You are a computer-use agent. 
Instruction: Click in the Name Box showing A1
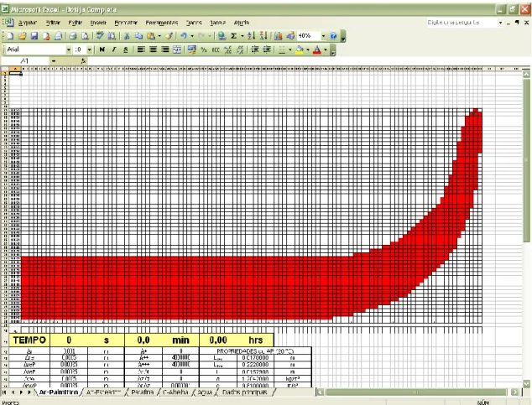25,61
